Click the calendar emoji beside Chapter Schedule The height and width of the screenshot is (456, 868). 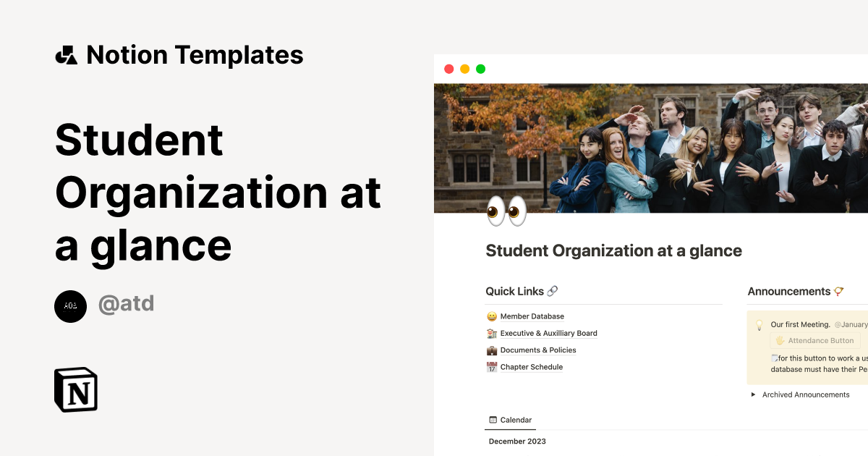click(491, 367)
